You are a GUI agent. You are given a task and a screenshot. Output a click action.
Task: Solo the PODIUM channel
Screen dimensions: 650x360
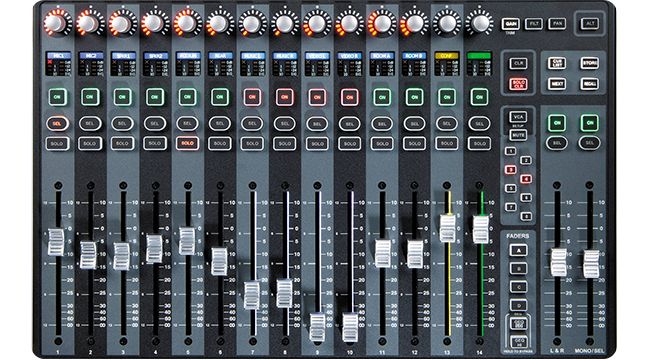coord(187,144)
